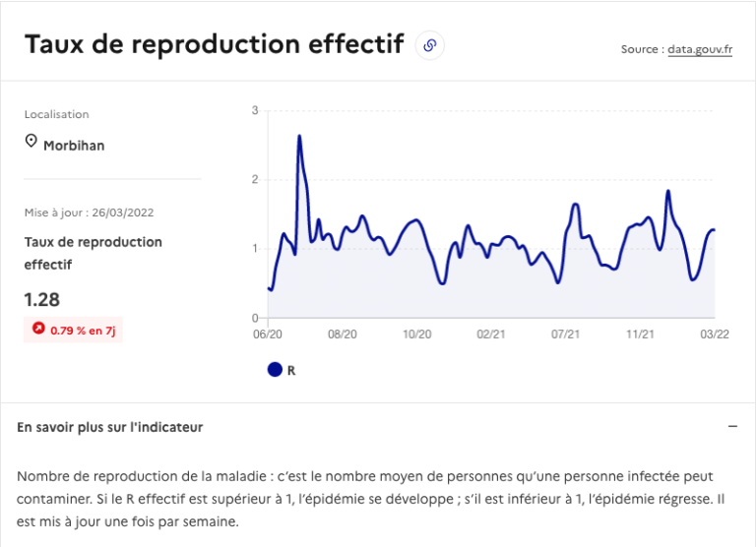
Task: Copy link icon next to chart title
Action: tap(429, 45)
